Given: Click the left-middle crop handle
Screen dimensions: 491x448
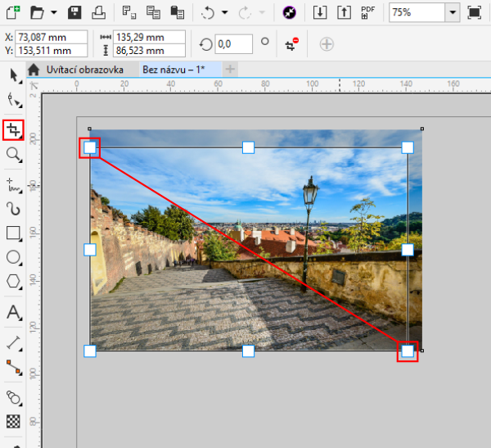Looking at the screenshot, I should point(90,250).
